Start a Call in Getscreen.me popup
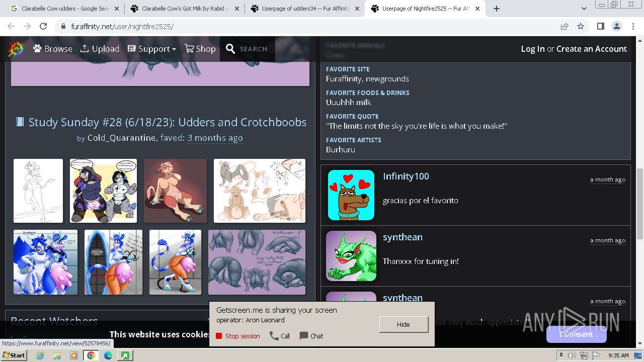 (x=280, y=336)
